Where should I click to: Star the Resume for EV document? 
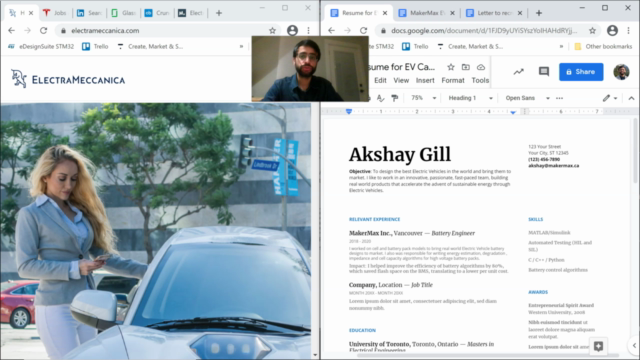point(451,67)
